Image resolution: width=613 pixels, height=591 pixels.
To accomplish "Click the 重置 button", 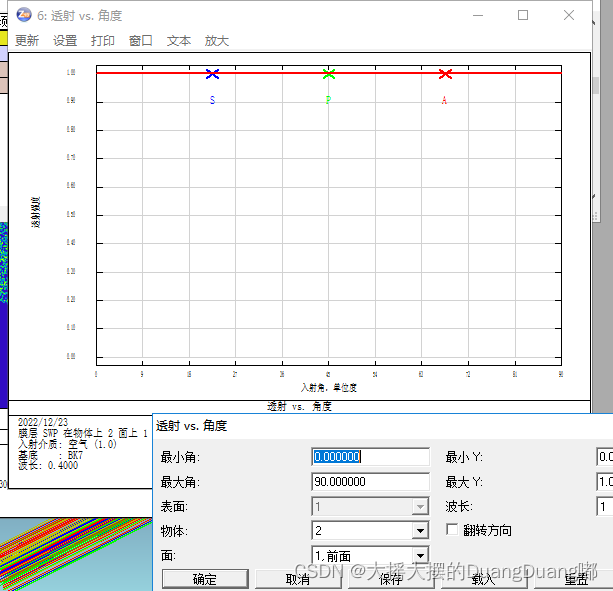I will point(576,579).
